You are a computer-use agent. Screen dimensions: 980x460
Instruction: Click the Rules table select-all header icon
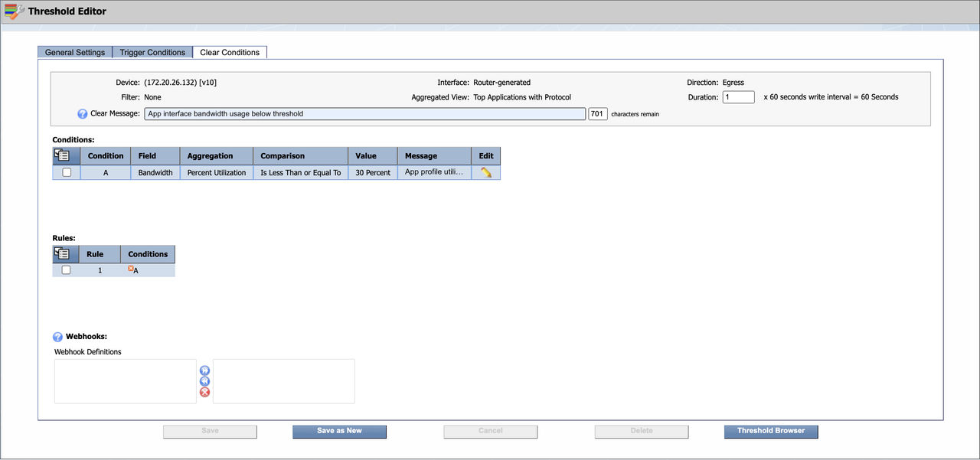(62, 254)
